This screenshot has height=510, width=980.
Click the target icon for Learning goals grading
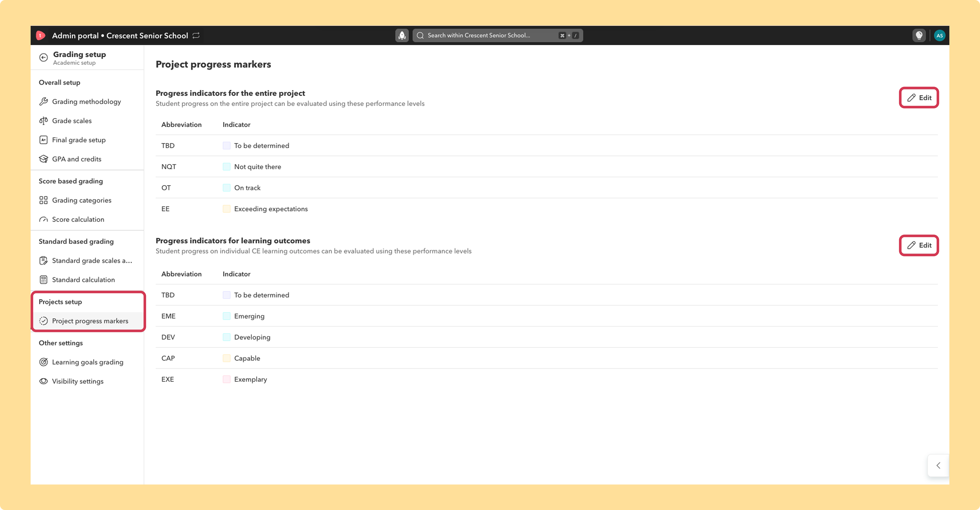click(x=44, y=362)
